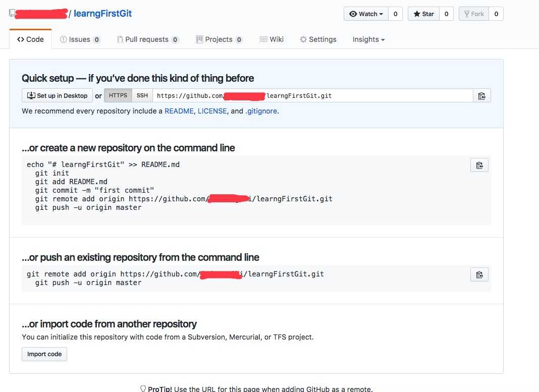
Task: Click Set up in Desktop button
Action: click(x=57, y=95)
